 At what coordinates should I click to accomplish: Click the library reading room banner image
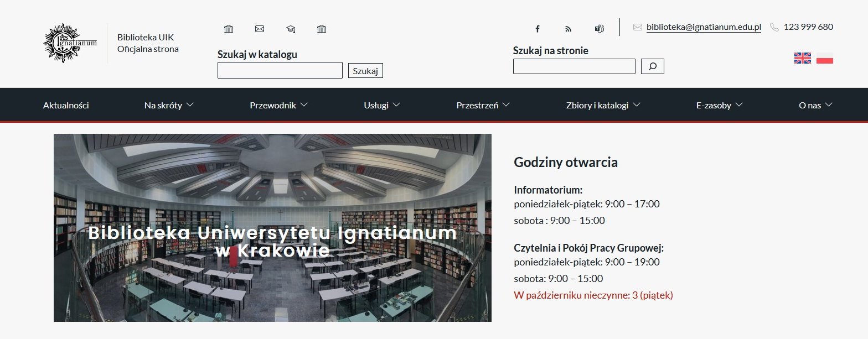272,227
